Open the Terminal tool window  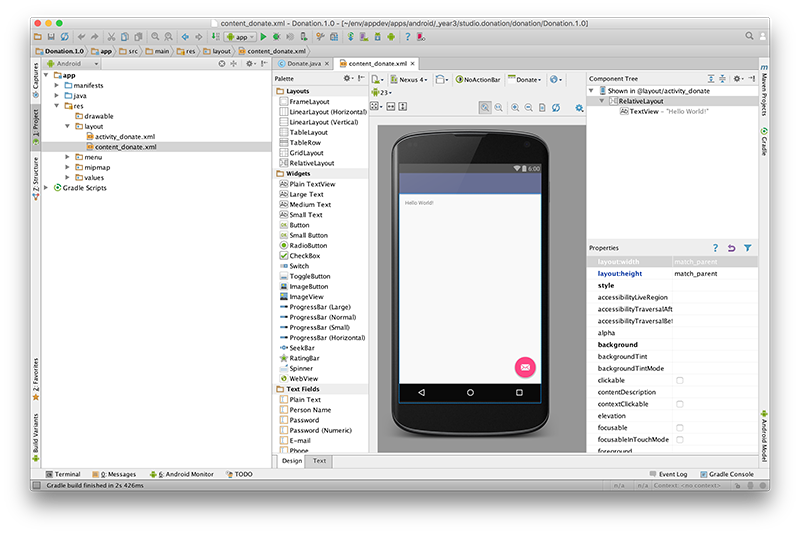(62, 474)
